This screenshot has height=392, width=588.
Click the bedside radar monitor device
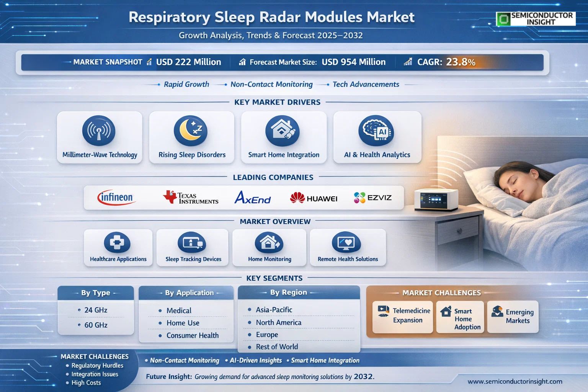(x=436, y=199)
